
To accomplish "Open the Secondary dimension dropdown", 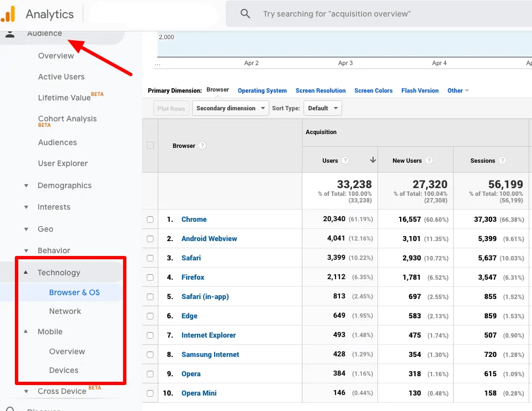I will [x=230, y=108].
